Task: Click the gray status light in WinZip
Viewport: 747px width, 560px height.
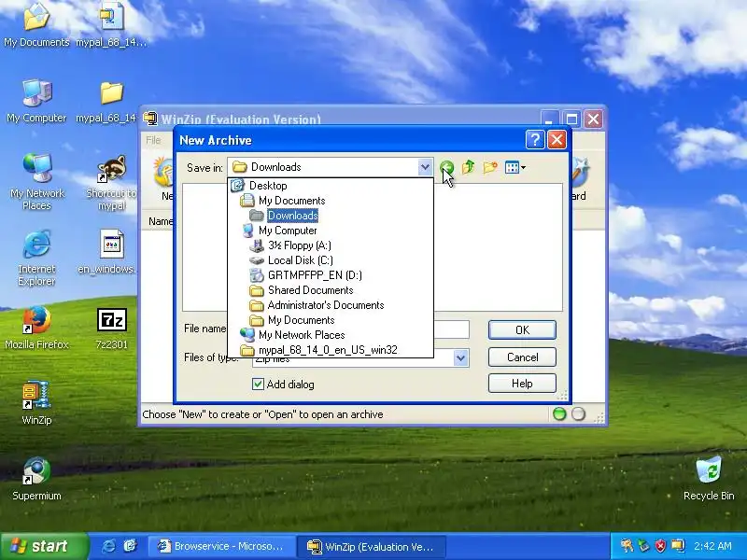Action: tap(578, 414)
